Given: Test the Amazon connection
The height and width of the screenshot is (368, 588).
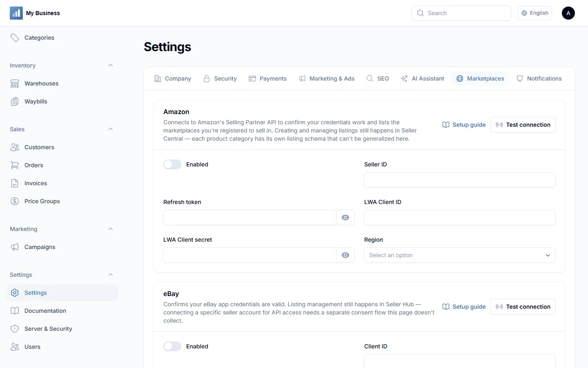Looking at the screenshot, I should point(523,125).
